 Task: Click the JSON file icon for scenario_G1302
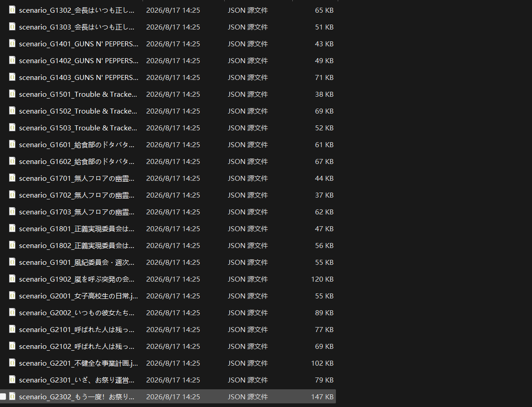(x=12, y=10)
